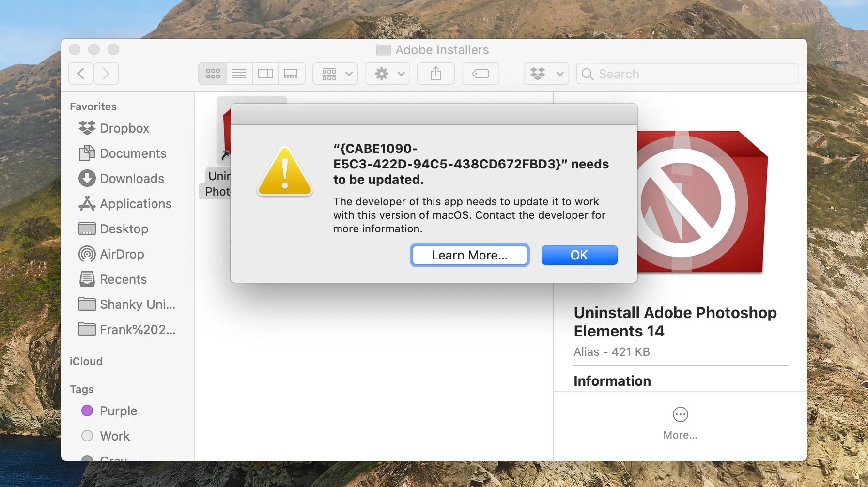Open Documents in the sidebar

click(123, 153)
